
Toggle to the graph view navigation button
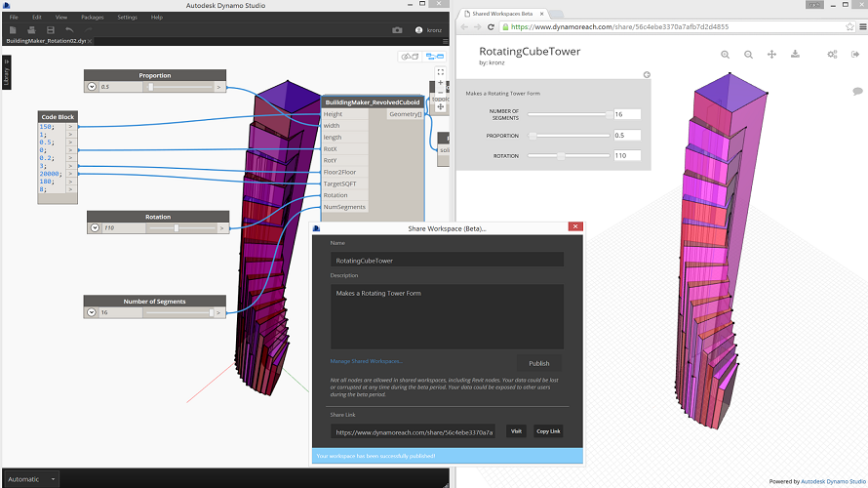(435, 57)
